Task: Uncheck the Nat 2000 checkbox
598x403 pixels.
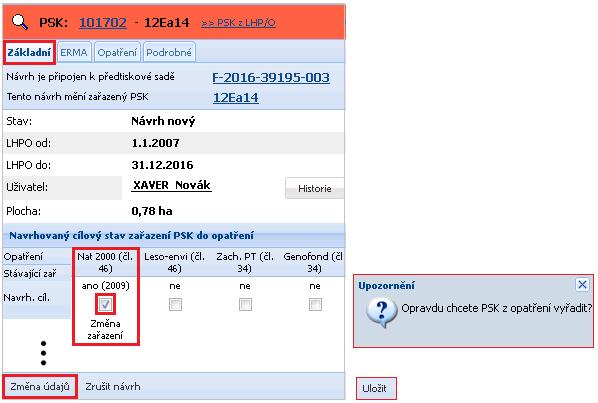Action: [105, 304]
